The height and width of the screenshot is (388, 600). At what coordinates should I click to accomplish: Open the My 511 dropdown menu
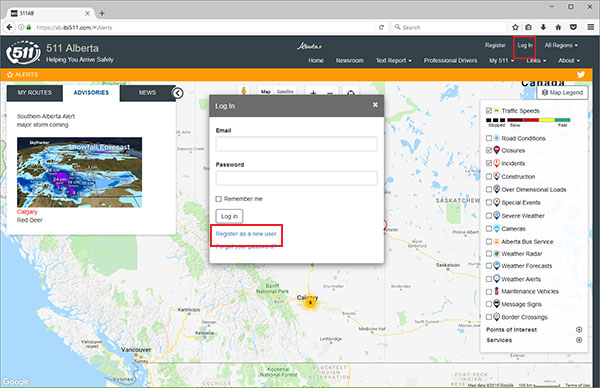501,60
